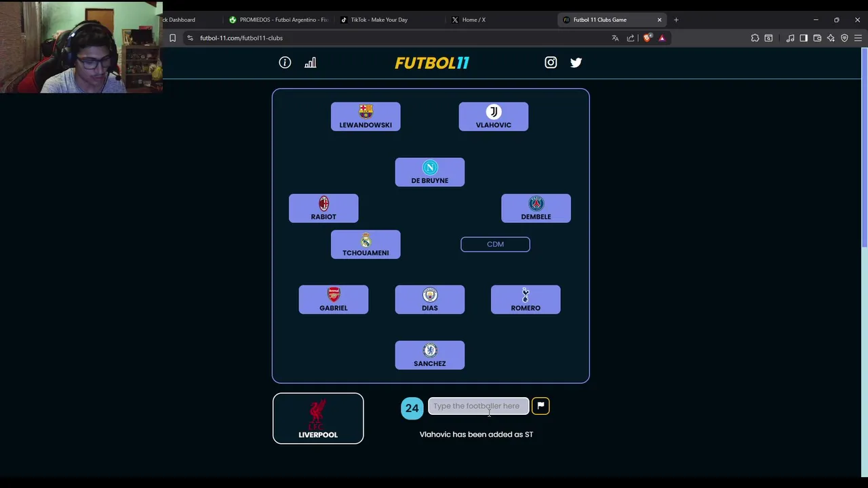Close the Futbol 11 Clubs Game tab

(x=659, y=20)
